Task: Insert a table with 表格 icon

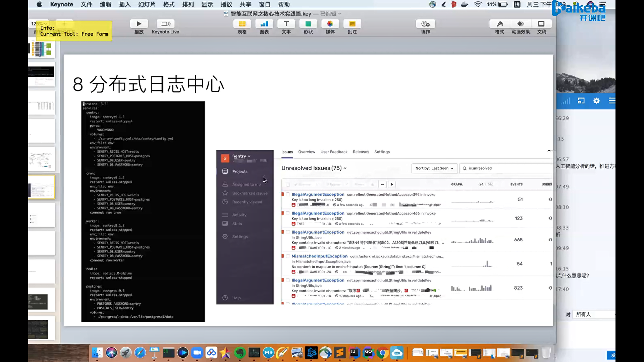Action: tap(242, 24)
